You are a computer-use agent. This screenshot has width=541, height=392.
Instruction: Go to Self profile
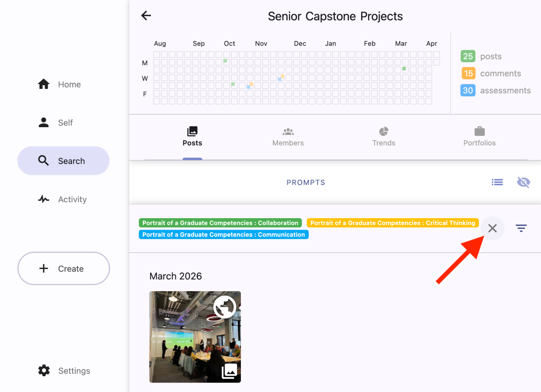(56, 122)
